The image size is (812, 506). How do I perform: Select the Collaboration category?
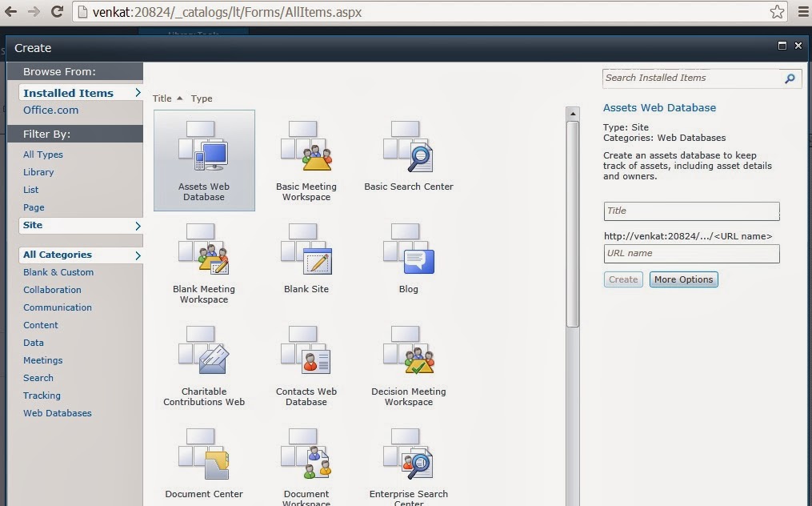52,290
